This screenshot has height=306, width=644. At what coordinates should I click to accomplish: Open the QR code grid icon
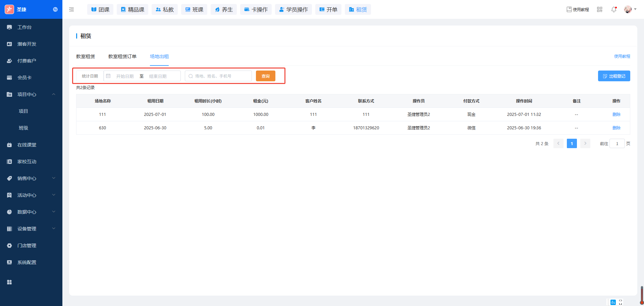click(x=600, y=9)
